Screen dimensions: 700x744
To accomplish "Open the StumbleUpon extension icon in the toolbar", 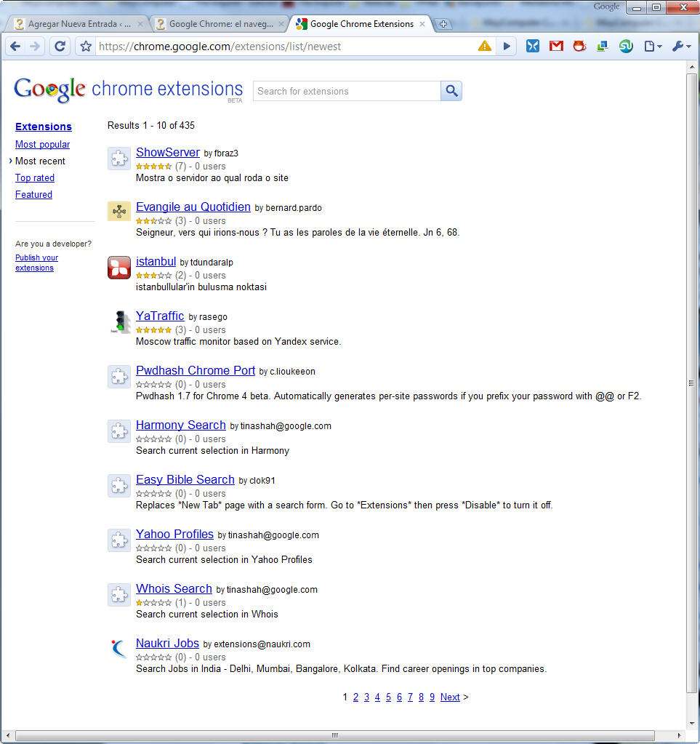I will pos(626,46).
